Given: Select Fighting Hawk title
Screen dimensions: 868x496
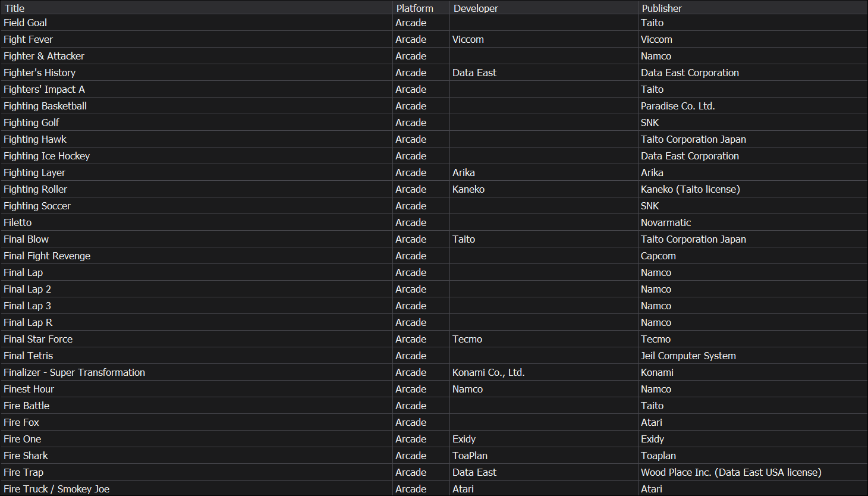Looking at the screenshot, I should pos(35,139).
